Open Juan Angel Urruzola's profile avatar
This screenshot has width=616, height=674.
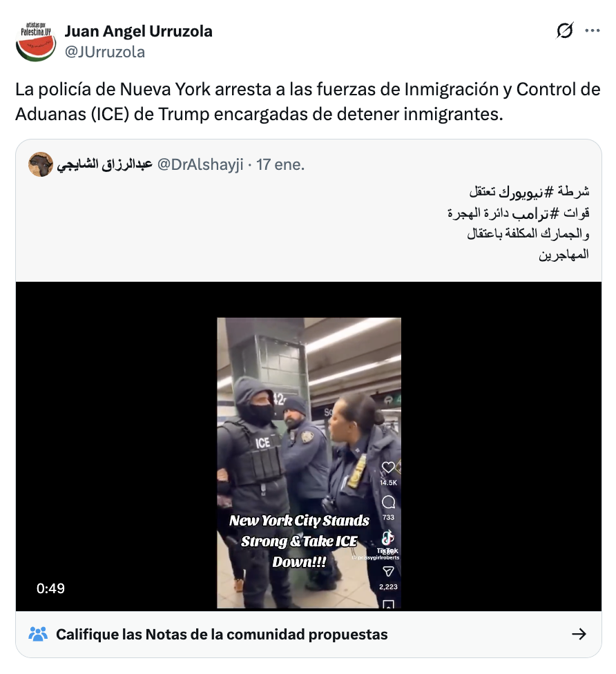point(36,41)
